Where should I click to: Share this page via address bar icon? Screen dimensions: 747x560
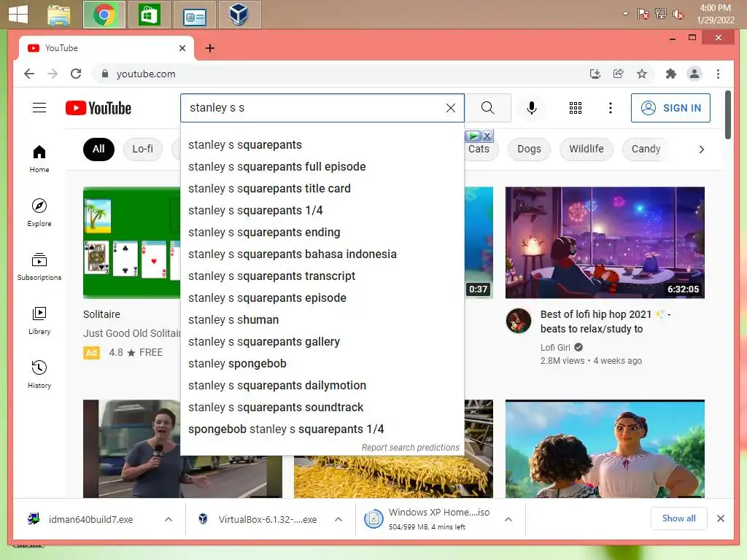pyautogui.click(x=618, y=74)
